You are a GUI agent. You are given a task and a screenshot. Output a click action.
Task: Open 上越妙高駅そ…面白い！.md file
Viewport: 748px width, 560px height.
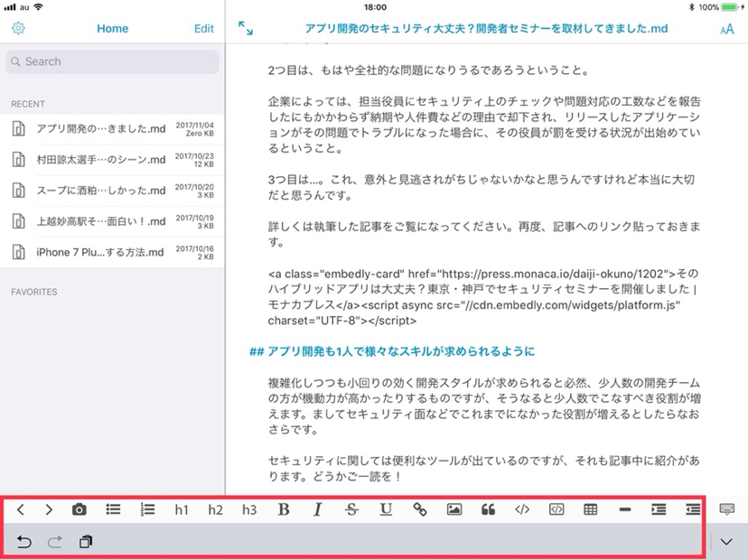click(x=113, y=221)
